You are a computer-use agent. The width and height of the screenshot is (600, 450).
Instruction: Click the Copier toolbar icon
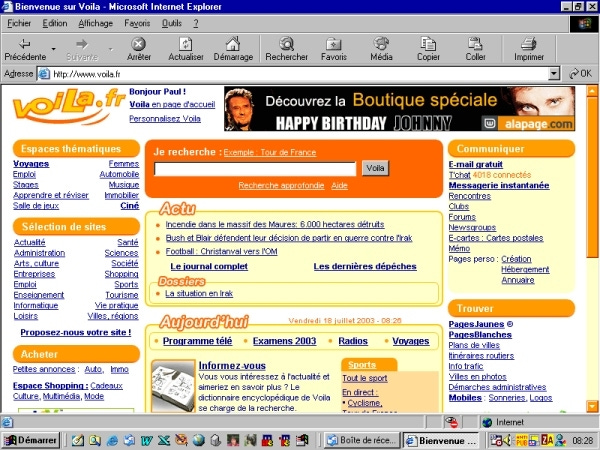coord(428,44)
